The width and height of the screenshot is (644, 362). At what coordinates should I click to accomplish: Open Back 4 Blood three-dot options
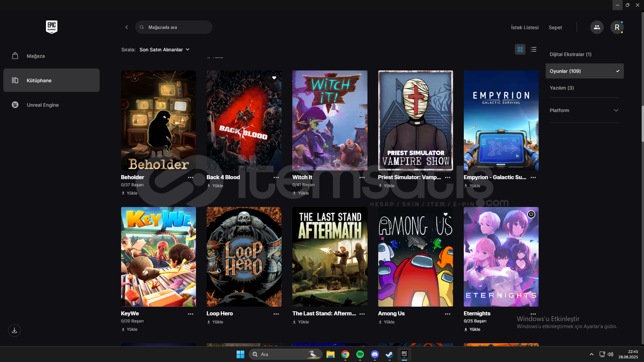[276, 177]
